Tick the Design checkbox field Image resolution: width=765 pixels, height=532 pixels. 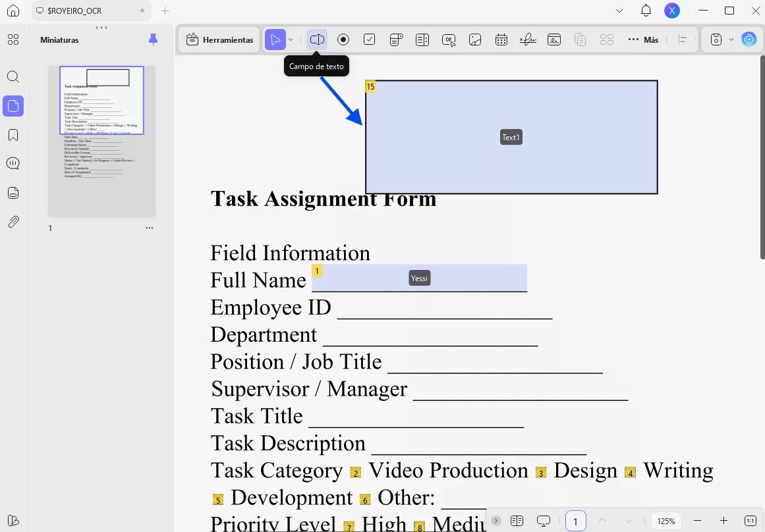pos(542,473)
